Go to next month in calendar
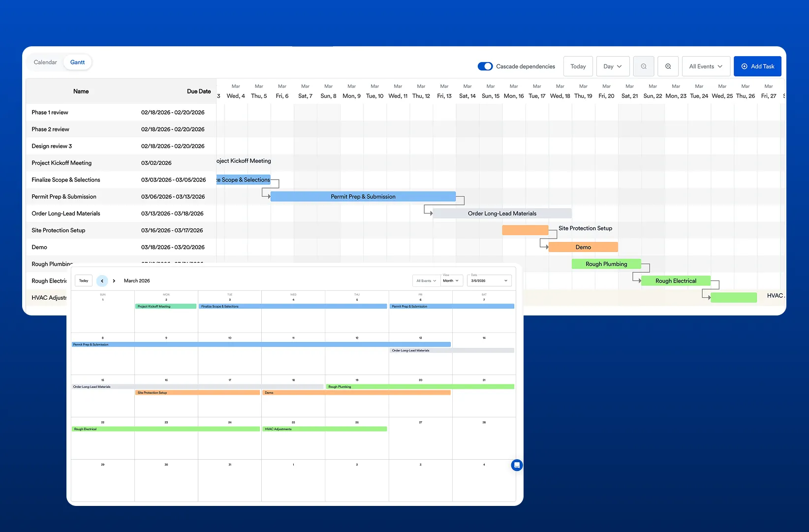Viewport: 809px width, 532px height. point(114,281)
